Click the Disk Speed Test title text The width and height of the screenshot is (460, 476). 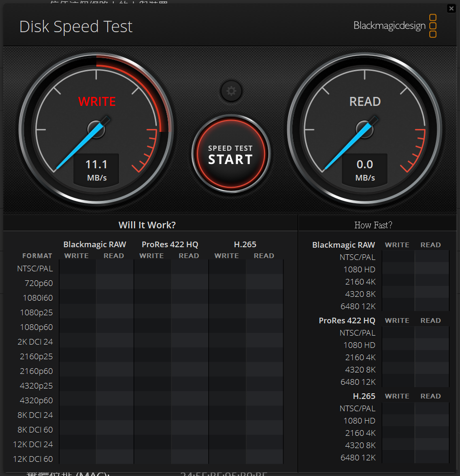coord(76,26)
